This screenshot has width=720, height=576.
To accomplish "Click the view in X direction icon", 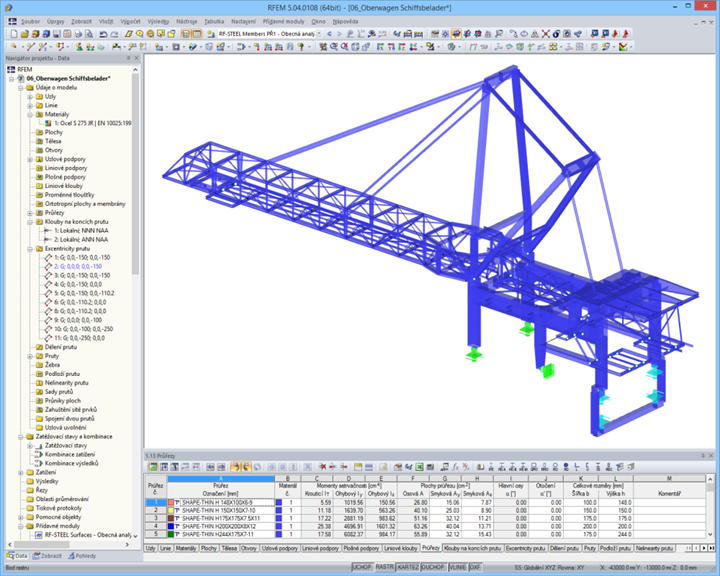I will (x=381, y=46).
